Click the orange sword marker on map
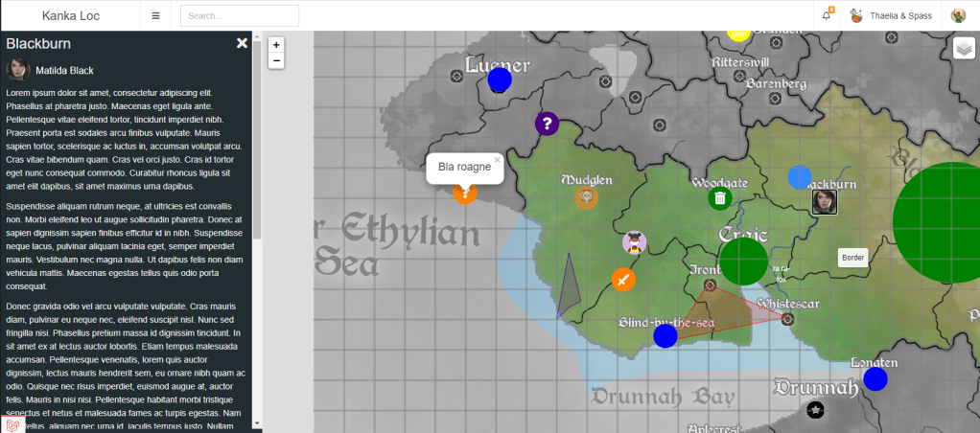980x433 pixels. 623,280
